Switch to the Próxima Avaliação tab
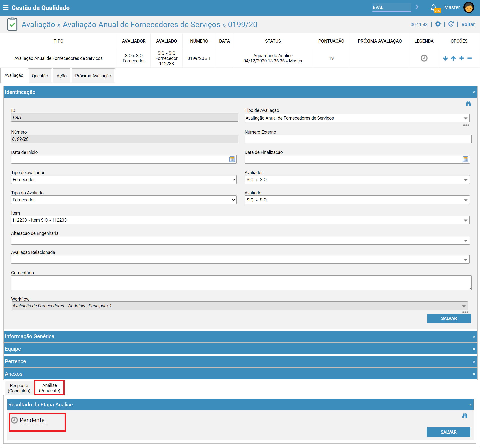Viewport: 480px width, 448px height. pyautogui.click(x=93, y=76)
